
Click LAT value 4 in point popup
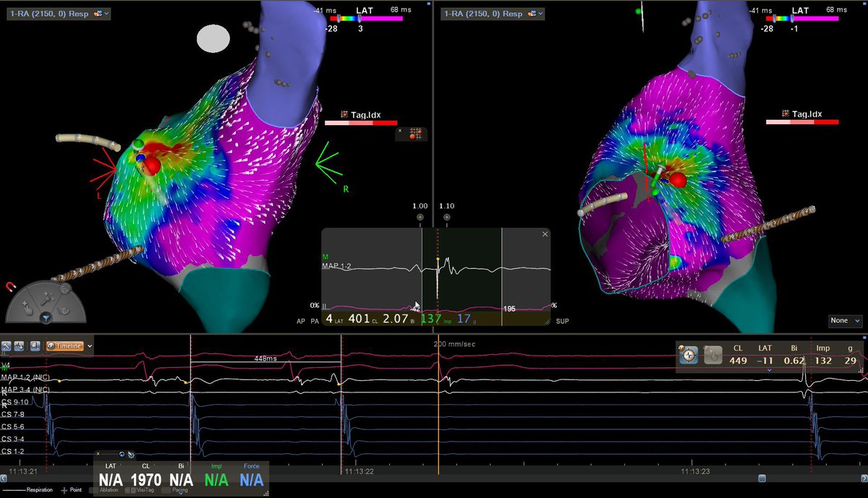click(x=329, y=319)
